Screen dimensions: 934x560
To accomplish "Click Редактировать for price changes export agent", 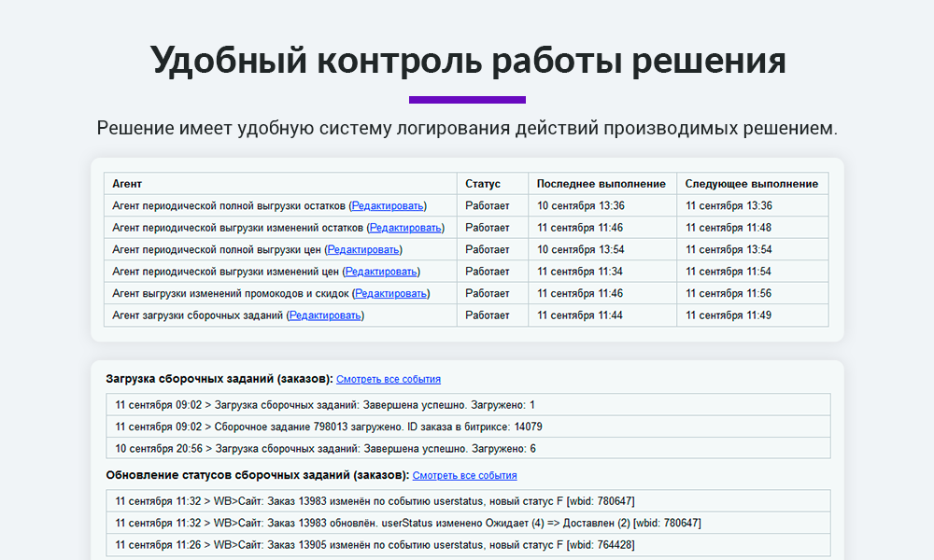I will [381, 272].
